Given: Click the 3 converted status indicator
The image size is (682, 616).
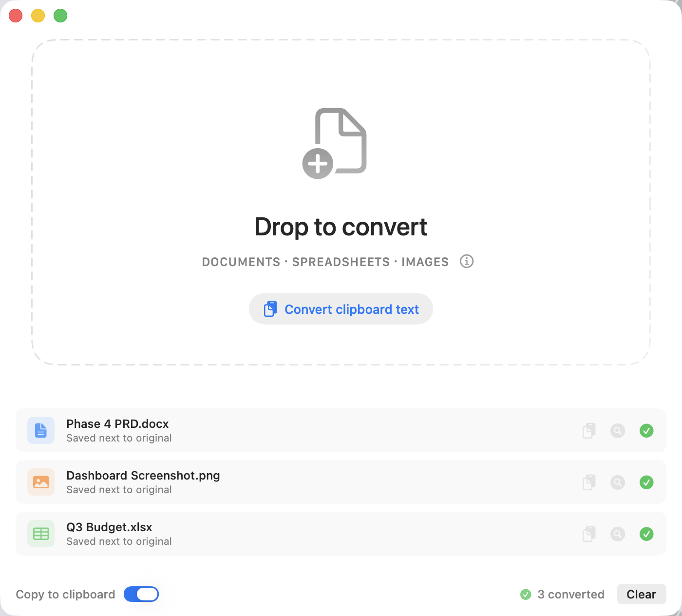Looking at the screenshot, I should (562, 595).
